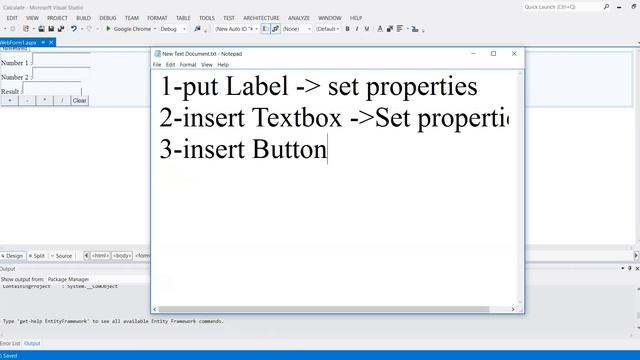Click the divide button on web form
The height and width of the screenshot is (360, 640).
click(62, 100)
